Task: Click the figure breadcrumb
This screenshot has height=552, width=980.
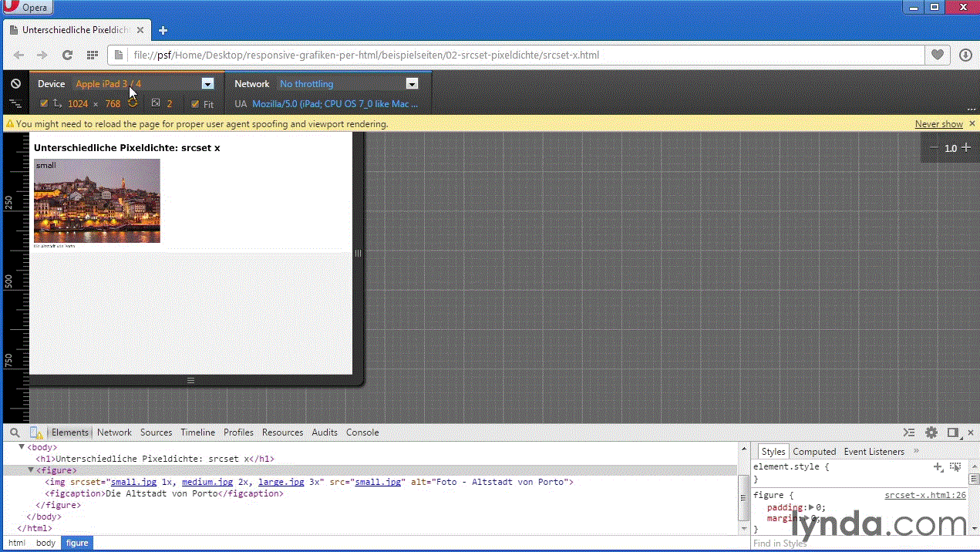Action: (x=77, y=543)
